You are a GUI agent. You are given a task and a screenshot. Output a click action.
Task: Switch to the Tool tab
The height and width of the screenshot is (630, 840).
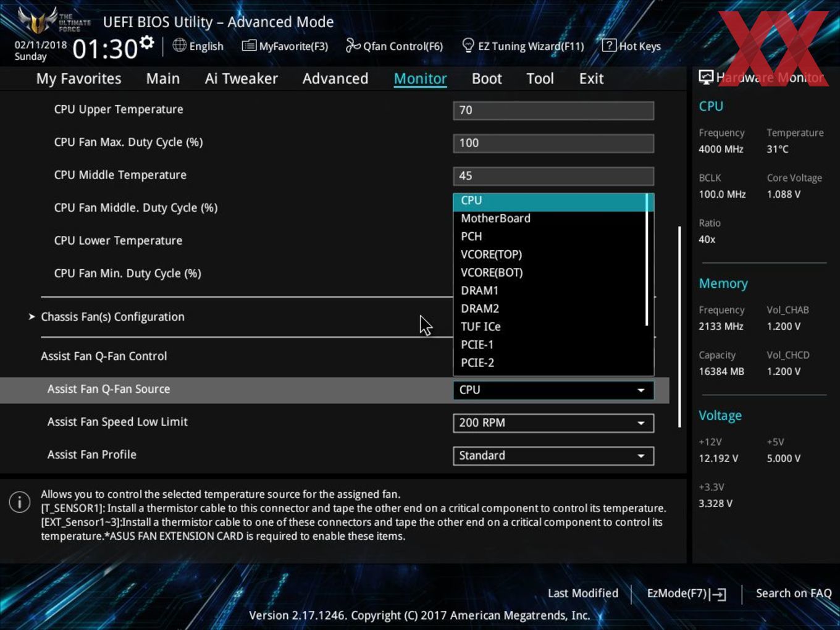[x=540, y=78]
